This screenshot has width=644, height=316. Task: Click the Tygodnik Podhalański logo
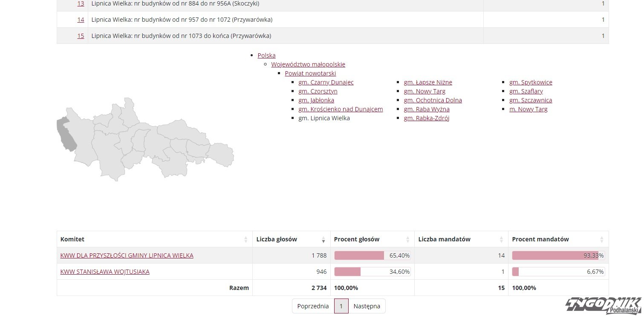point(603,305)
